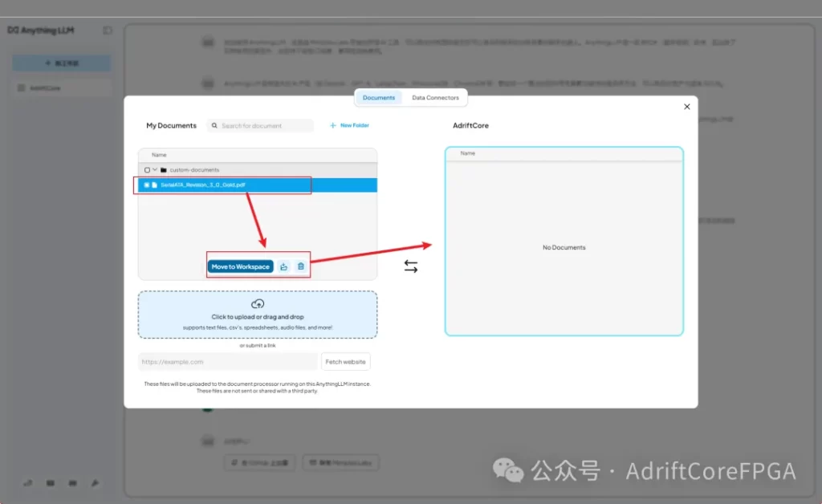Click the Name column header in AdriftCore panel

click(468, 153)
